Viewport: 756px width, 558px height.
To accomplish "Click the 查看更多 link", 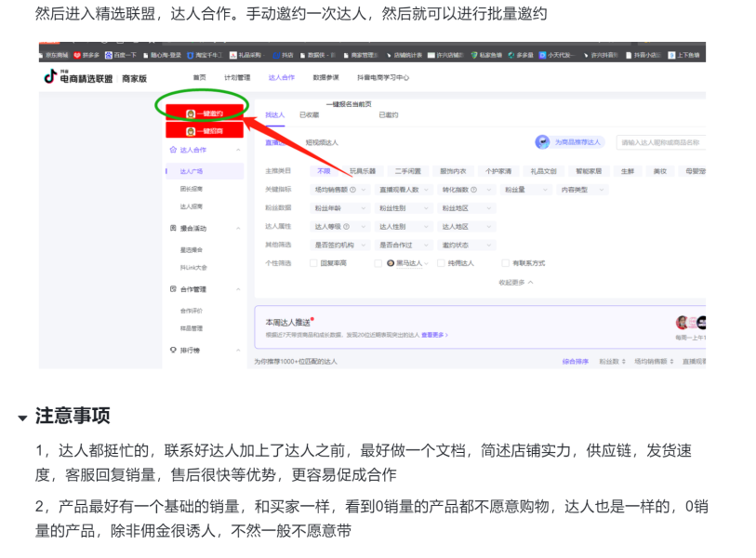I will (433, 335).
